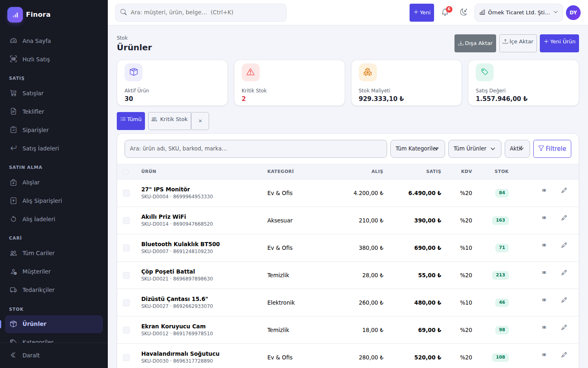The width and height of the screenshot is (588, 368).
Task: Open the Tüm Ürünler dropdown
Action: (474, 149)
